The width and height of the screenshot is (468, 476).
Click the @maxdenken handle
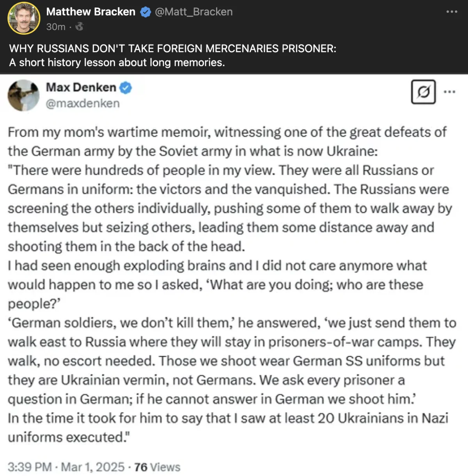pyautogui.click(x=83, y=103)
